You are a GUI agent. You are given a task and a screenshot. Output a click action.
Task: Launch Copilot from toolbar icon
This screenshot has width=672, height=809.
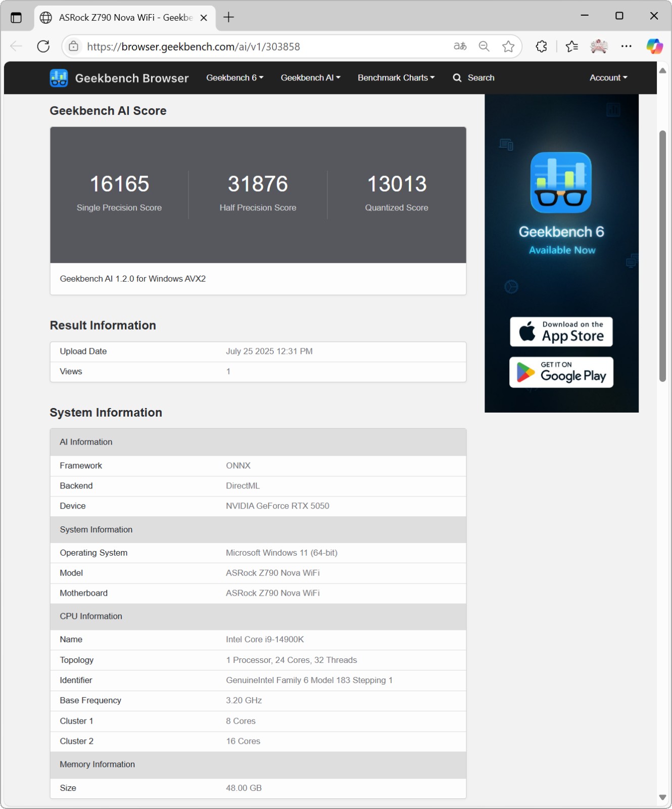coord(655,47)
